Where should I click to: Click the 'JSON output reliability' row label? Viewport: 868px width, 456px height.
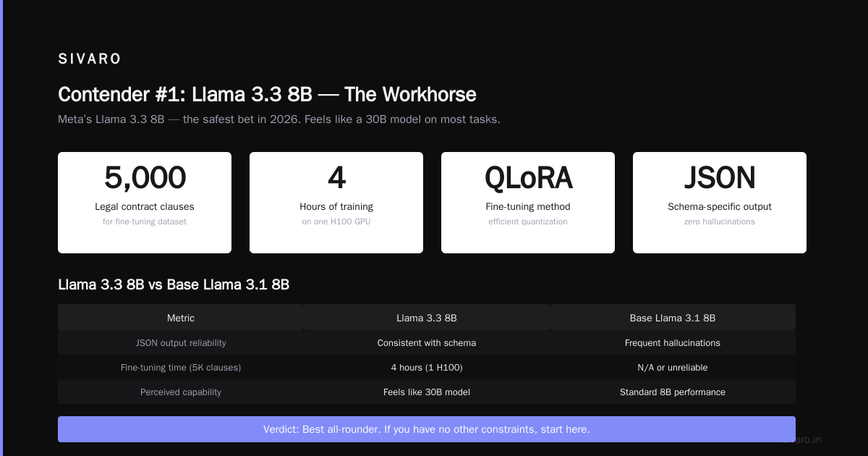tap(181, 343)
